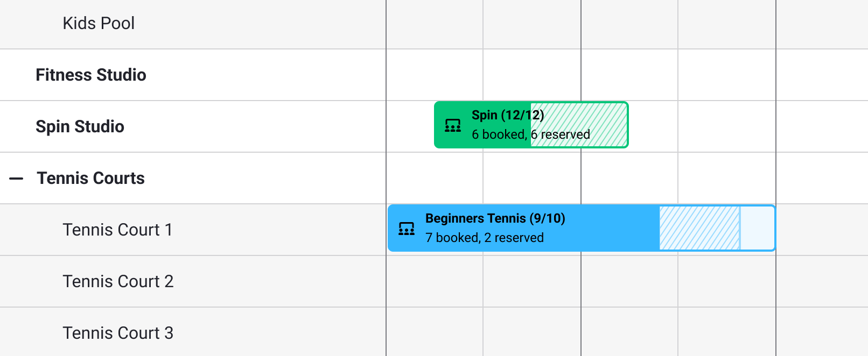This screenshot has height=356, width=868.
Task: Select Tennis Court 1 row
Action: 118,230
